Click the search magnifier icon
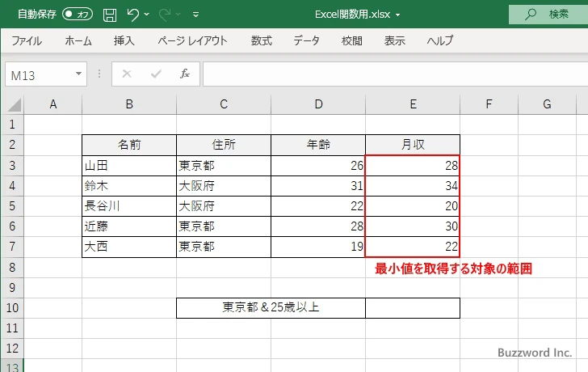The image size is (588, 372). pos(530,15)
